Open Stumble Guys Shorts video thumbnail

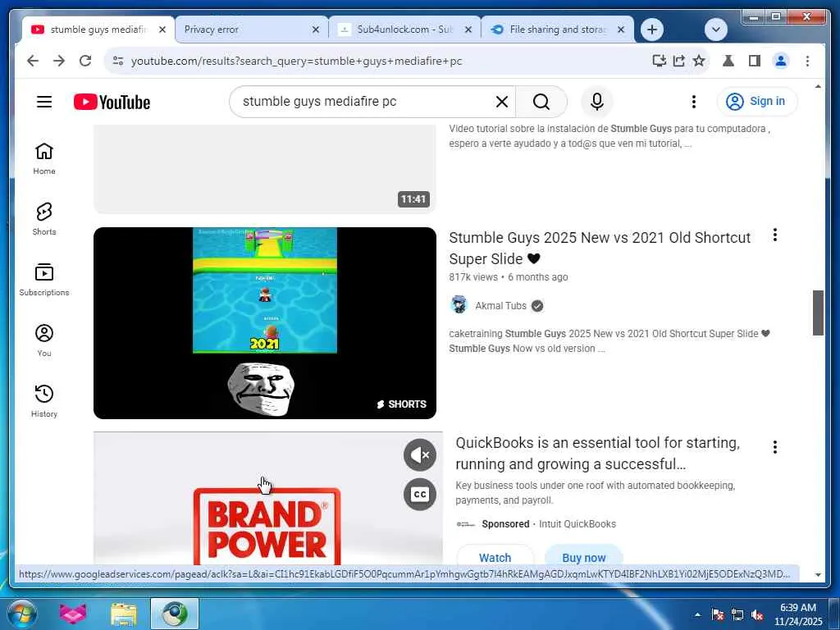265,323
